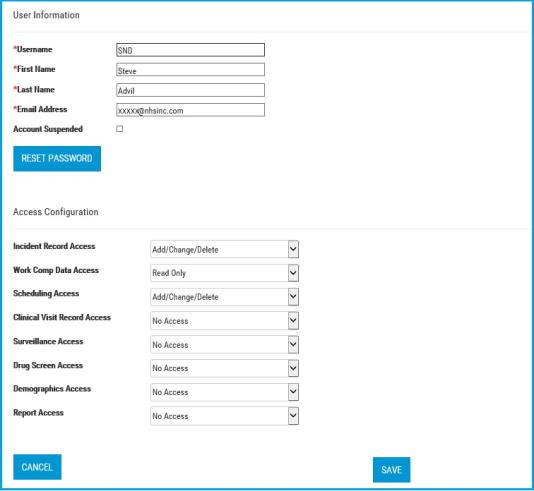Cancel the user edit form

click(37, 467)
